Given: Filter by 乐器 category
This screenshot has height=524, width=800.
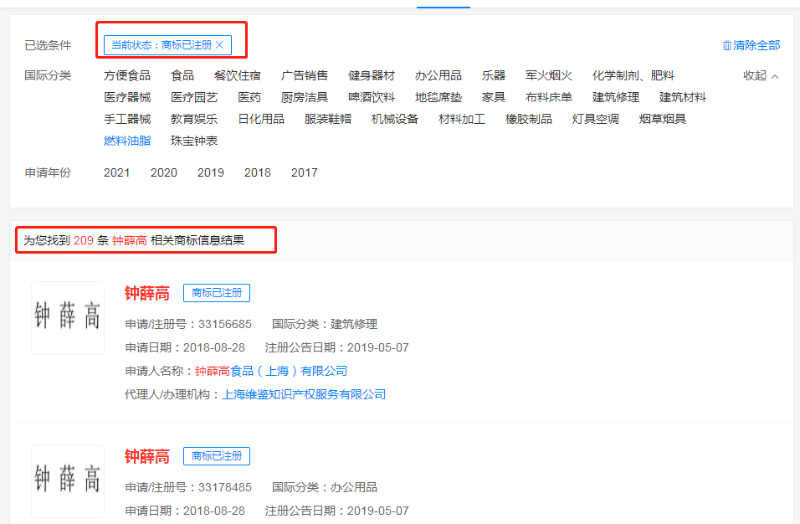Looking at the screenshot, I should (493, 76).
